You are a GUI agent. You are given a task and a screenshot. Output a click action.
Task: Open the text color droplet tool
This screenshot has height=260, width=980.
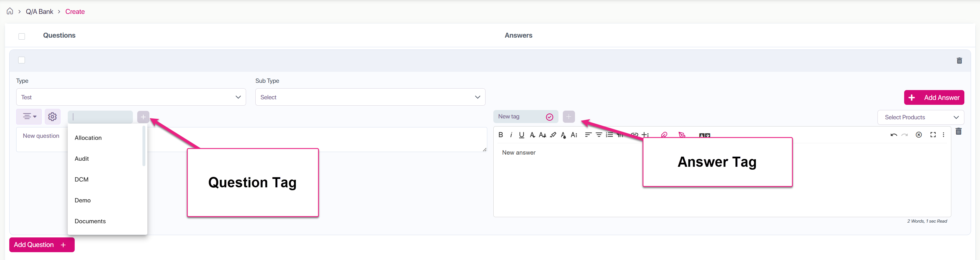point(563,135)
